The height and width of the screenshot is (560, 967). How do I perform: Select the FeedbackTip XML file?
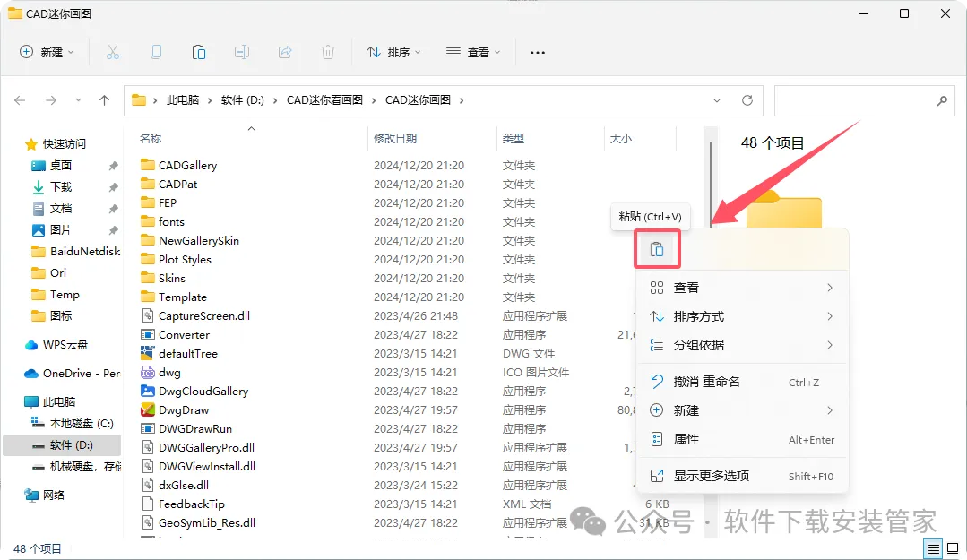click(183, 504)
